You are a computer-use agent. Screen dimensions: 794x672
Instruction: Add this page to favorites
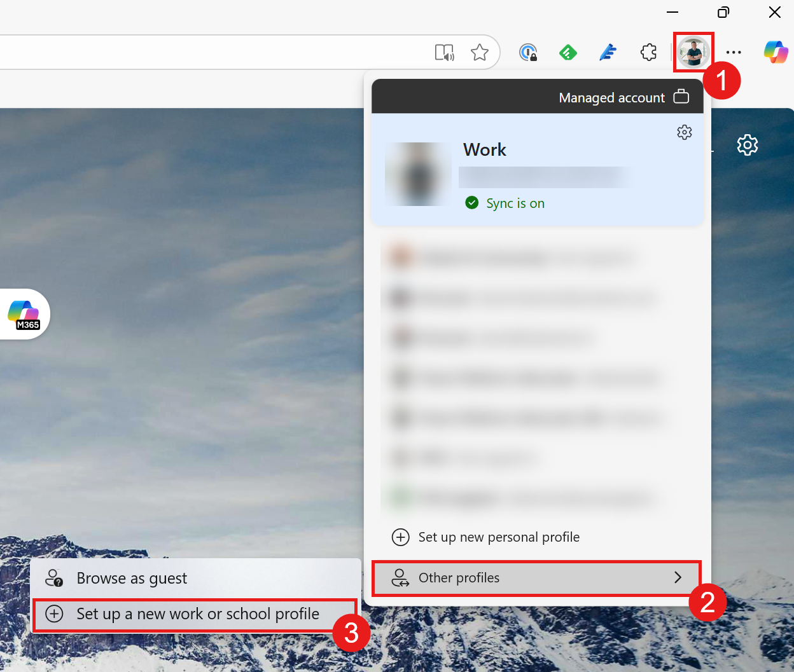pos(480,52)
